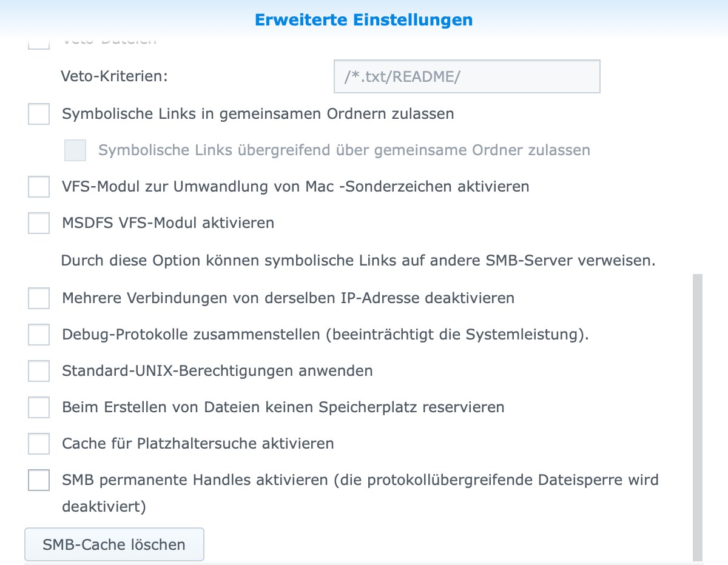
Task: Tick the MSDFS VFS-Modul aktivieren checkbox
Action: (x=39, y=223)
